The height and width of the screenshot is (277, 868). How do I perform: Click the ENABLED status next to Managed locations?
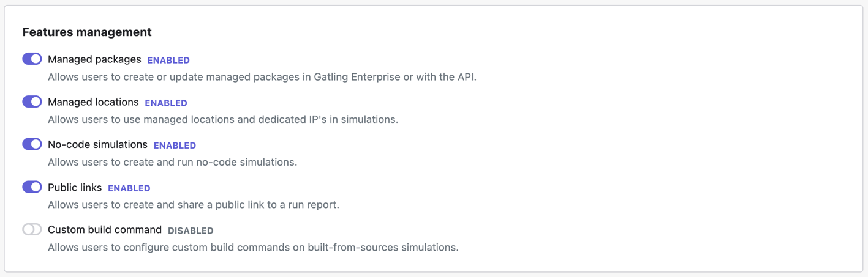[166, 103]
